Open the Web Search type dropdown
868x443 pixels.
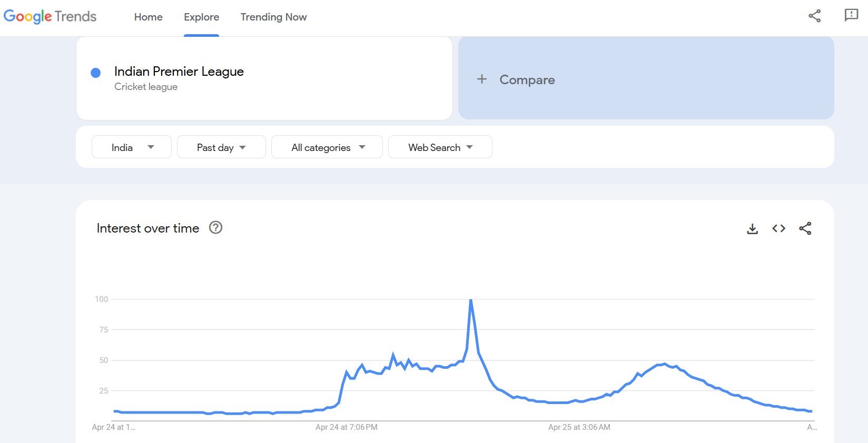tap(440, 147)
